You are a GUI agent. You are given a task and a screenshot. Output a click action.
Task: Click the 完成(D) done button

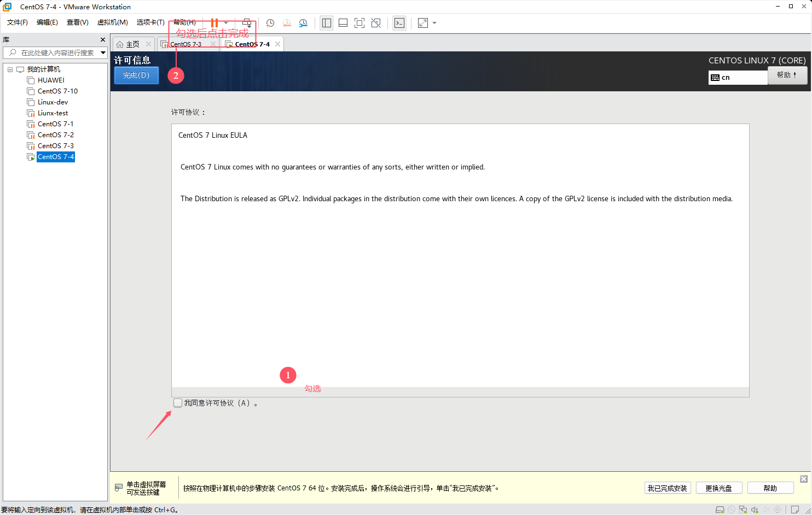point(136,75)
